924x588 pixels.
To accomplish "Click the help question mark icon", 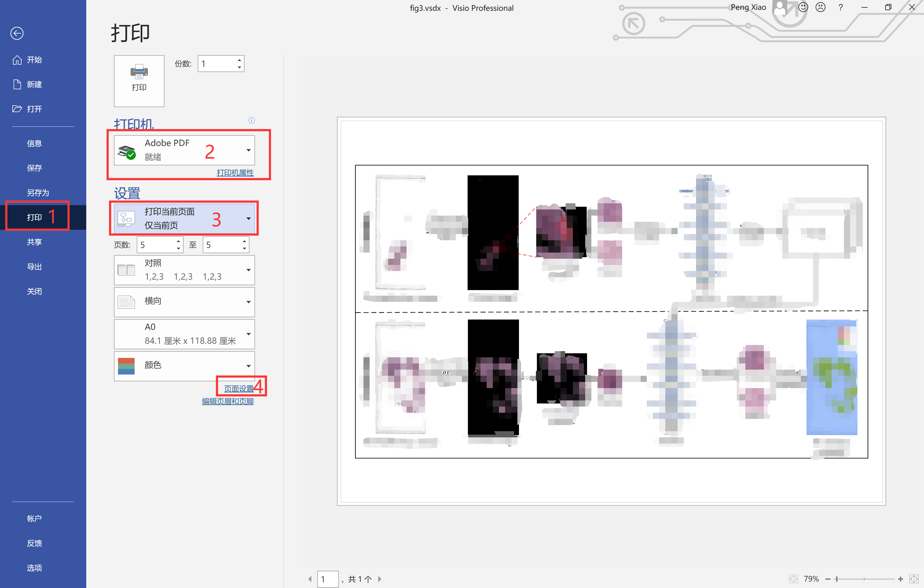I will pos(840,7).
